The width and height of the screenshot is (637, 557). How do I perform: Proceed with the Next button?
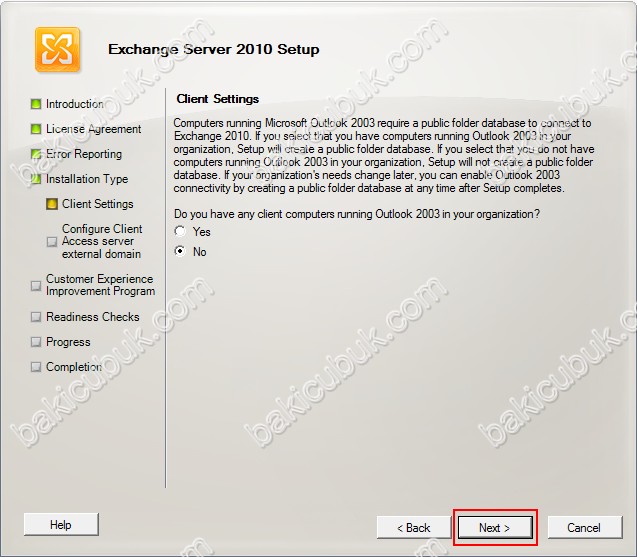495,527
